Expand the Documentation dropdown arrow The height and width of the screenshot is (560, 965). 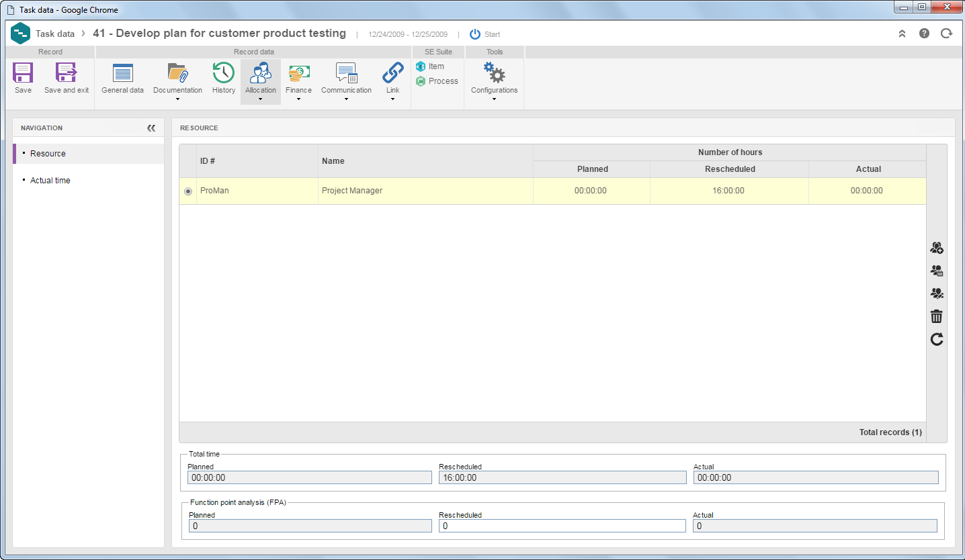click(x=177, y=99)
